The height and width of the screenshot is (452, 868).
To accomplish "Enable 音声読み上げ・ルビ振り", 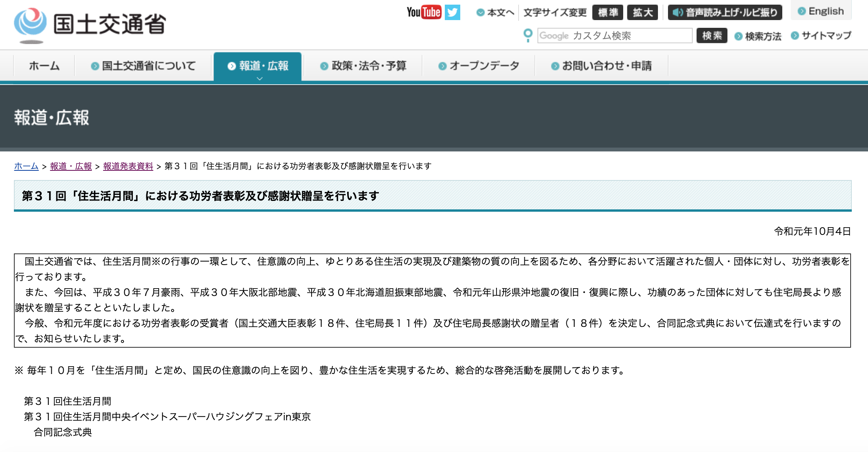I will 725,13.
